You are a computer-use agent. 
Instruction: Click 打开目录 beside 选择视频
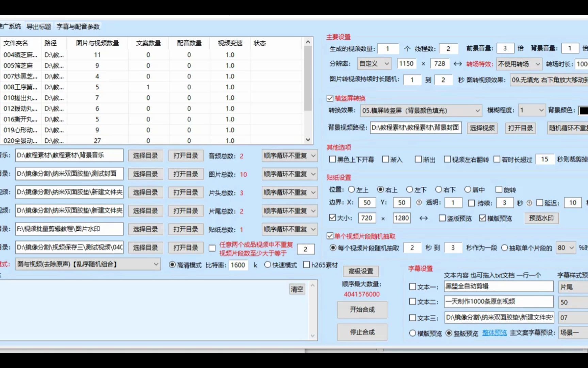[x=521, y=128]
